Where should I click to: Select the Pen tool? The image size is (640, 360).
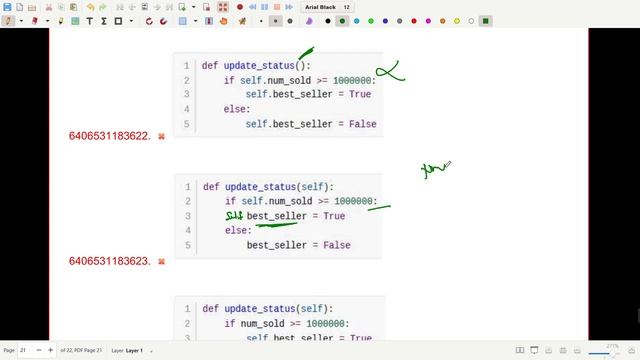tap(8, 21)
